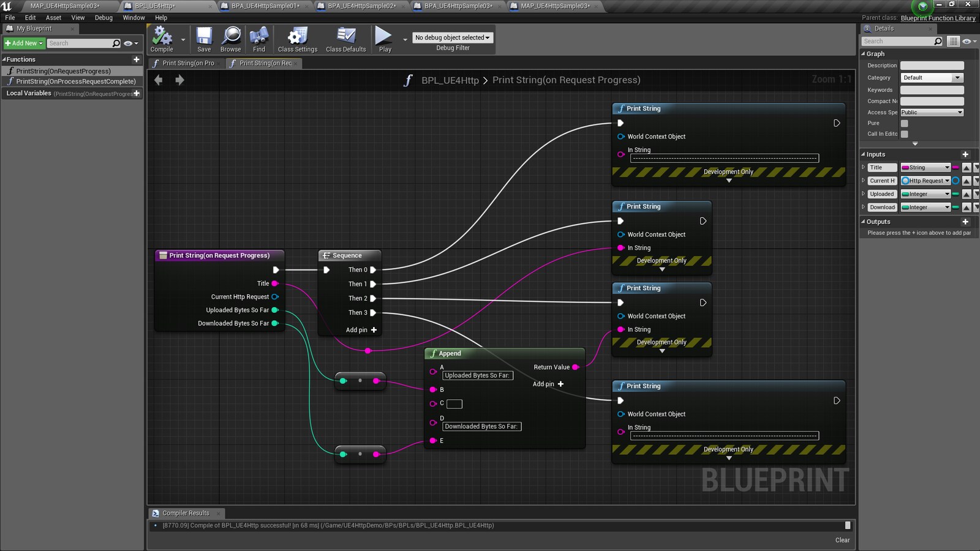Toggle the Call In Editor checkbox
The width and height of the screenshot is (980, 551).
coord(904,133)
